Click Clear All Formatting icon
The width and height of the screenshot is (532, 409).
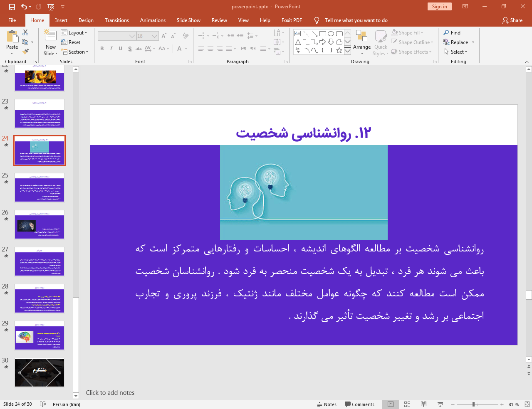click(x=186, y=36)
